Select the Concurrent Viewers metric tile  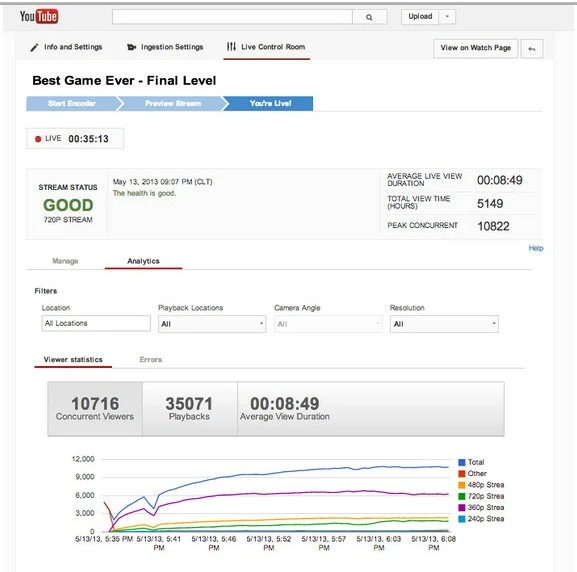(x=95, y=409)
